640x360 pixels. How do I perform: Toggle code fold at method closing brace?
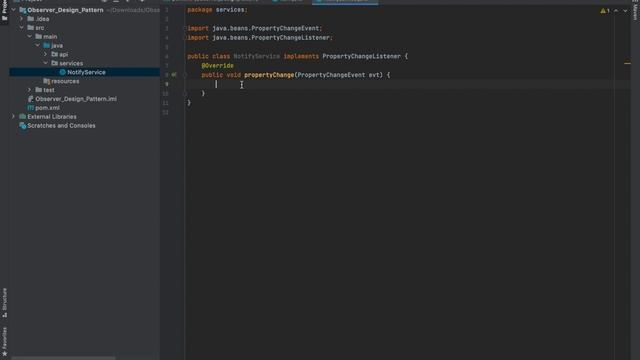[x=184, y=93]
